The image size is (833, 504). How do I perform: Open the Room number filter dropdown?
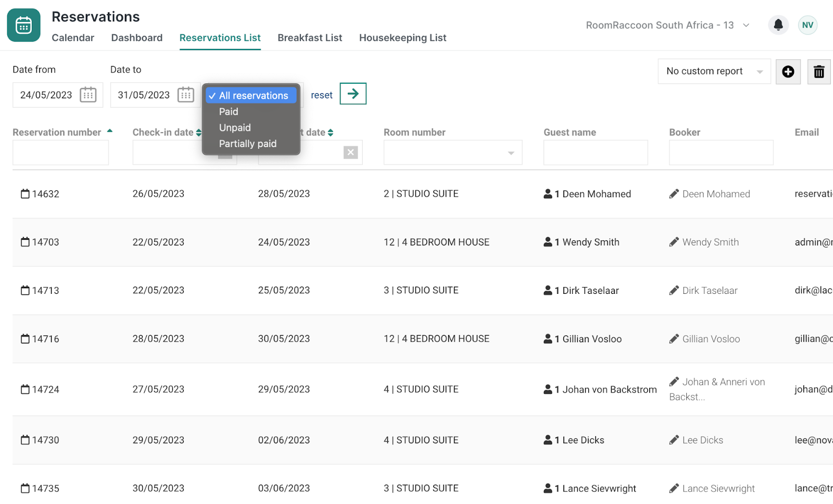pyautogui.click(x=453, y=152)
